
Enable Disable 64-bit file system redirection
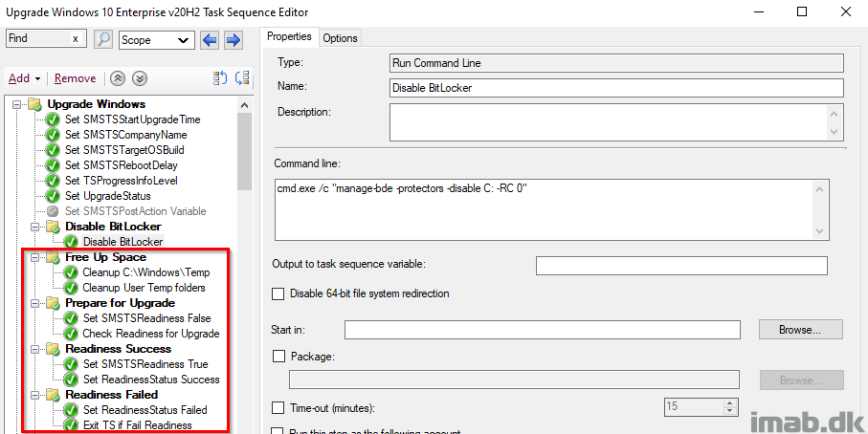coord(278,294)
